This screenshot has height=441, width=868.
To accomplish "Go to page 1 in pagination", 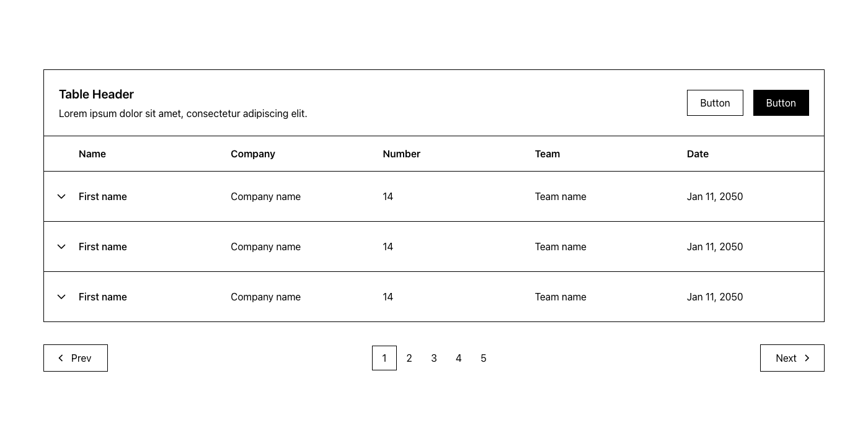I will (384, 358).
